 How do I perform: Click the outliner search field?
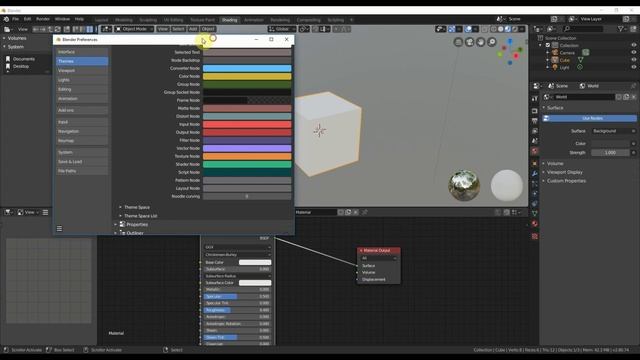pyautogui.click(x=582, y=29)
